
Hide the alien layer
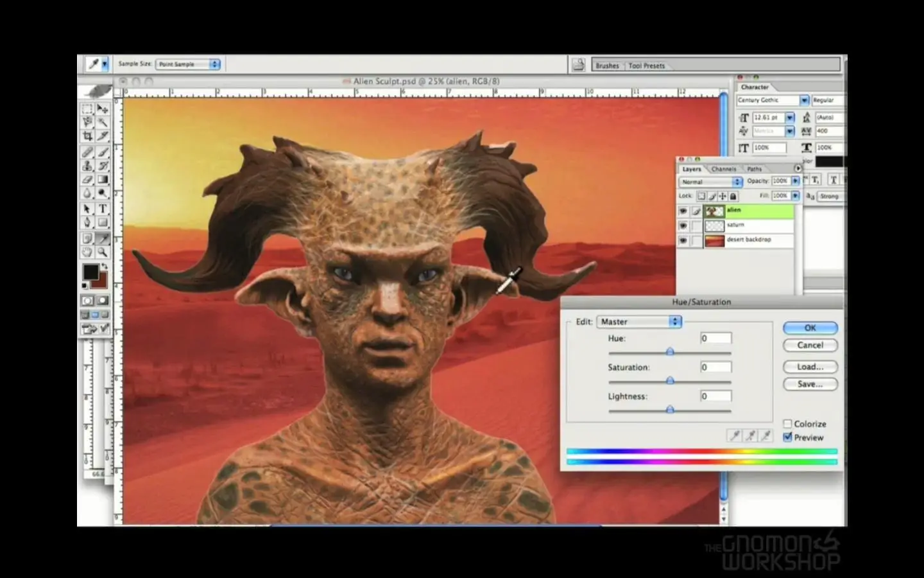point(683,211)
